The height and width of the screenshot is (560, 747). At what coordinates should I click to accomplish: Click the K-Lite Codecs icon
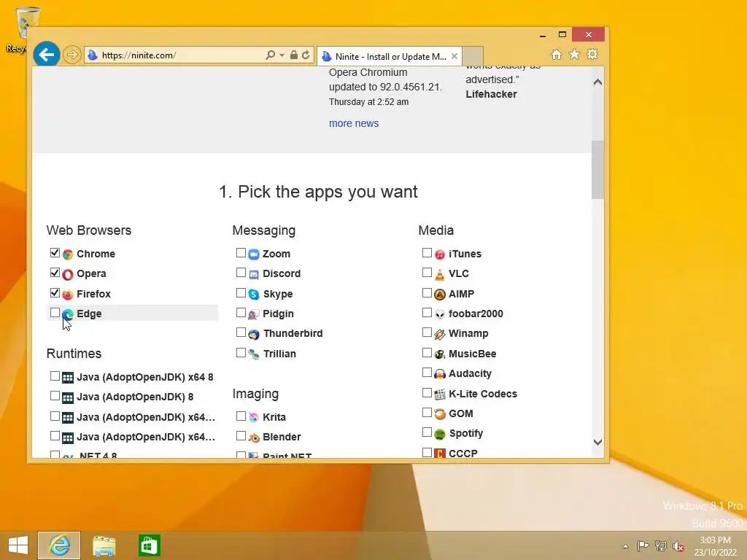click(440, 394)
